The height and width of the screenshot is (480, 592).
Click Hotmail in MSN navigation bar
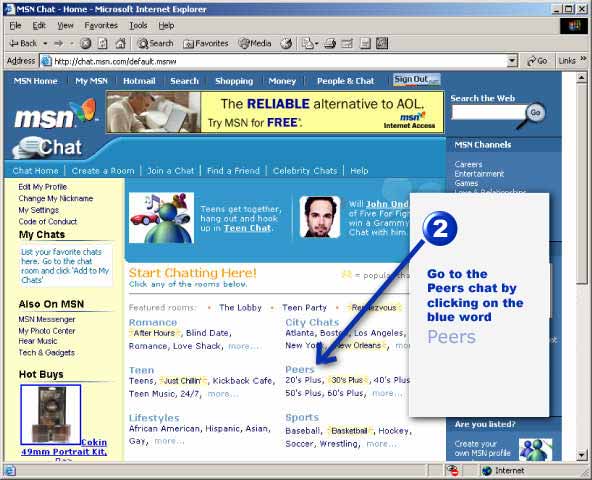[139, 81]
